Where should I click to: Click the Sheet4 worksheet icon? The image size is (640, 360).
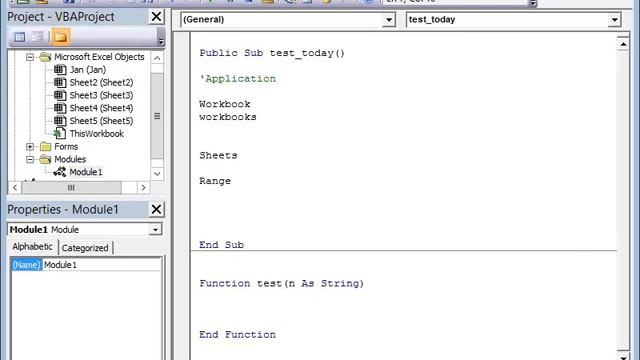60,108
